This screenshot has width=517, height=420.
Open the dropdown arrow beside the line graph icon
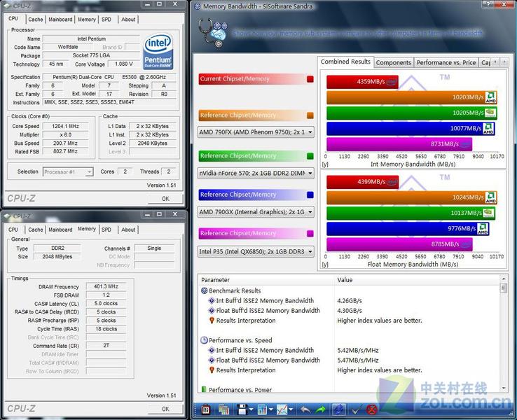[291, 409]
